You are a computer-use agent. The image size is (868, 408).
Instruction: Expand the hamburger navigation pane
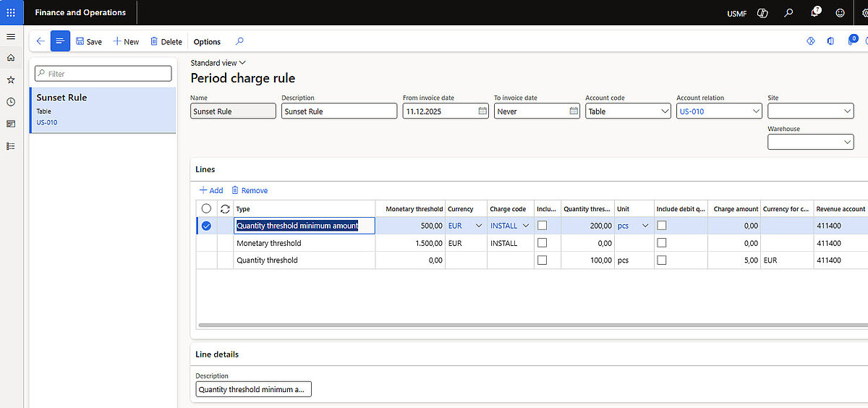click(11, 36)
